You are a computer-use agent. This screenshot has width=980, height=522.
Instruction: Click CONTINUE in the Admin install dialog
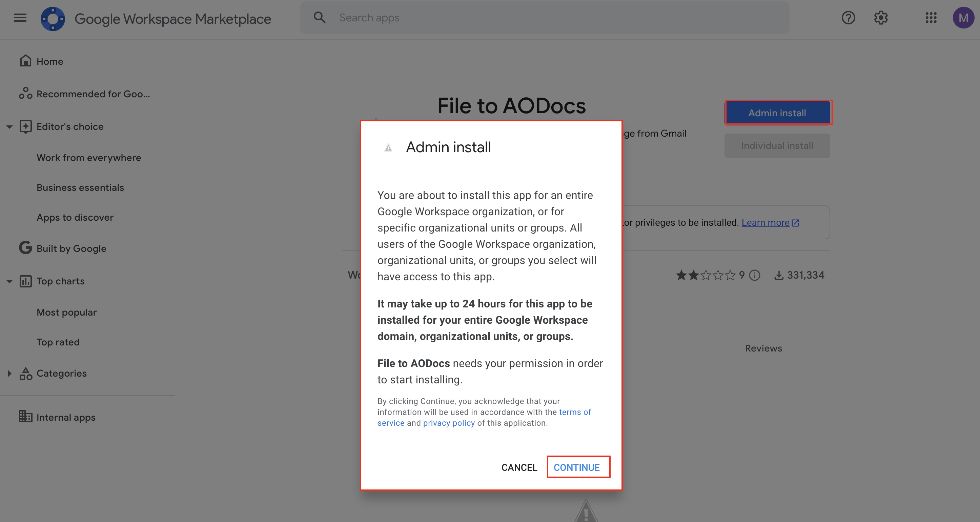(x=577, y=467)
